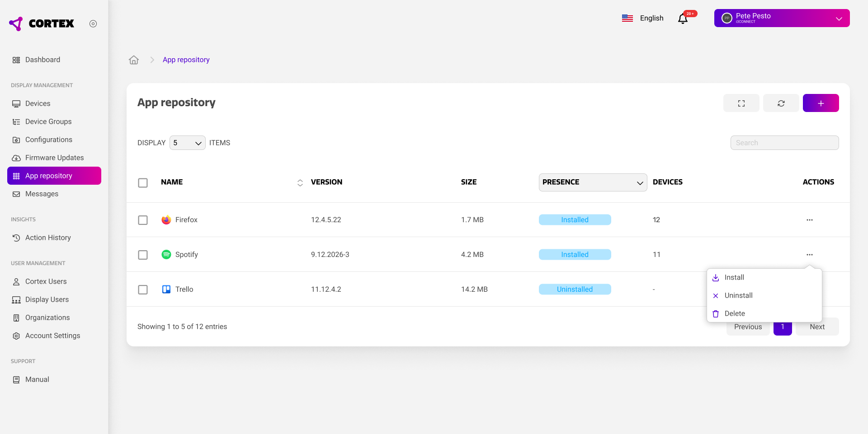Refresh the app repository list
The image size is (868, 434).
point(781,103)
